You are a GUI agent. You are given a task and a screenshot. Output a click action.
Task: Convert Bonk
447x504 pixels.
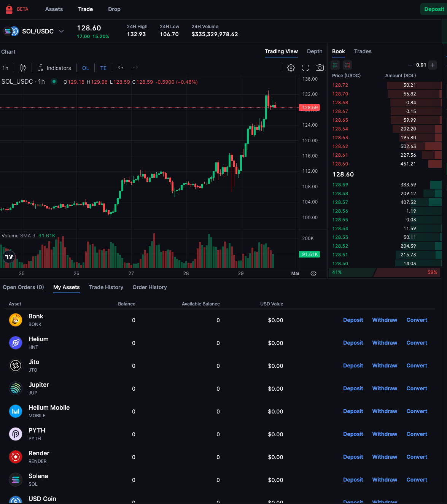point(417,320)
